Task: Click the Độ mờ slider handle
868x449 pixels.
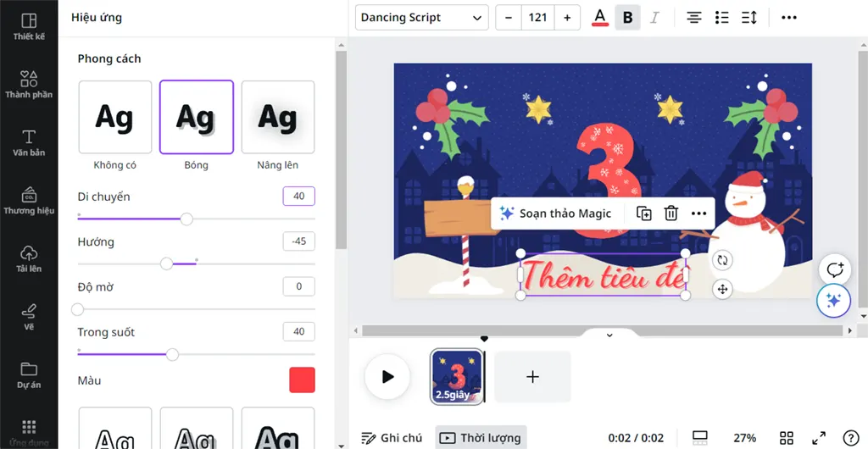Action: click(x=77, y=309)
